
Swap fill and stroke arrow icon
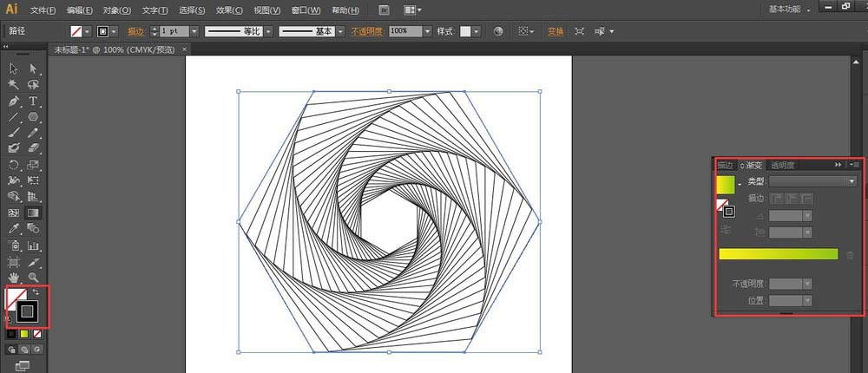[36, 291]
